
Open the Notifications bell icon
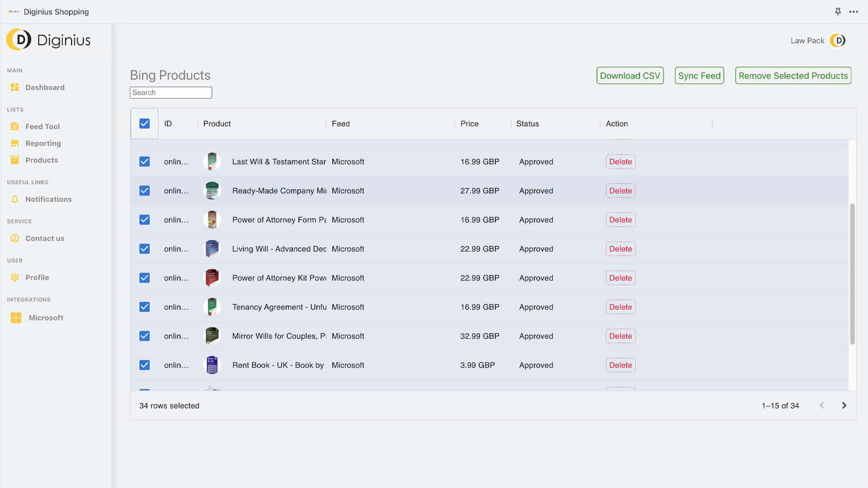point(15,199)
